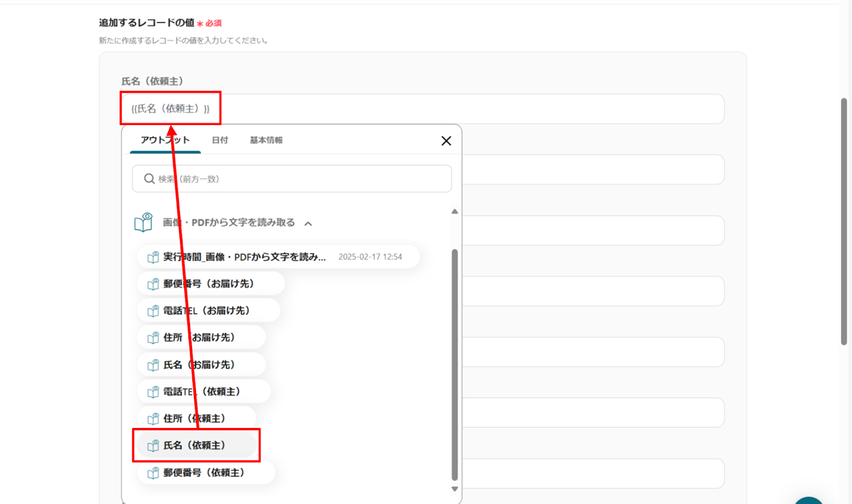Click the output list scrollbar thumb

click(455, 365)
